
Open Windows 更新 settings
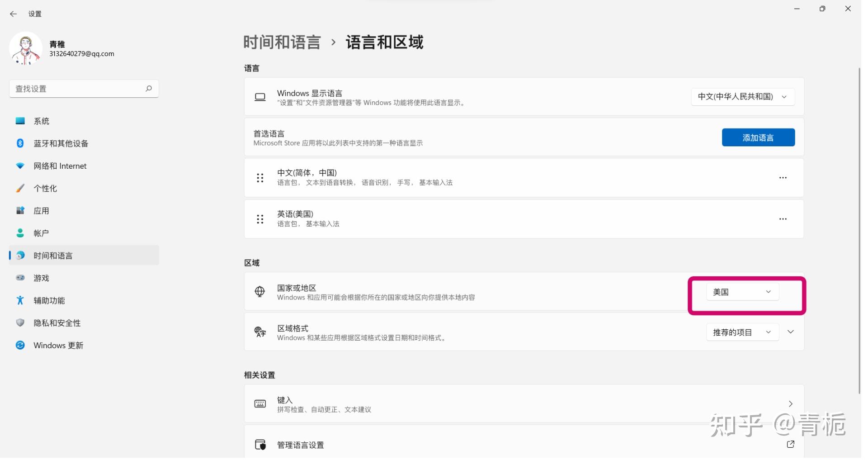pos(85,346)
